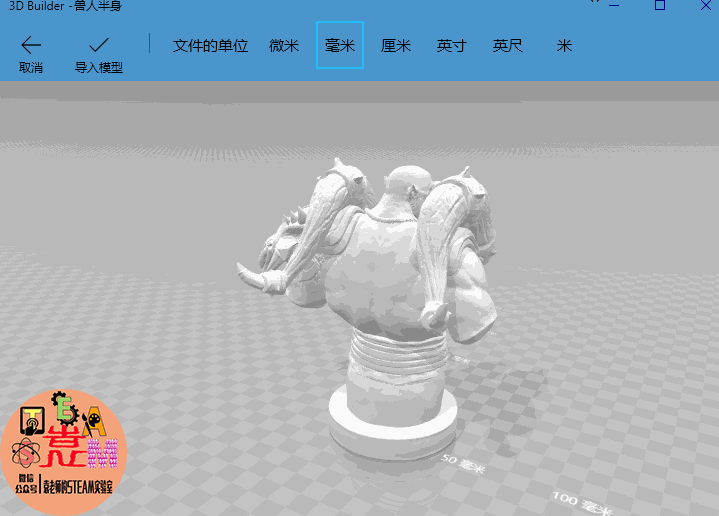Image resolution: width=719 pixels, height=516 pixels.
Task: Click the back arrow cancel icon
Action: click(31, 45)
